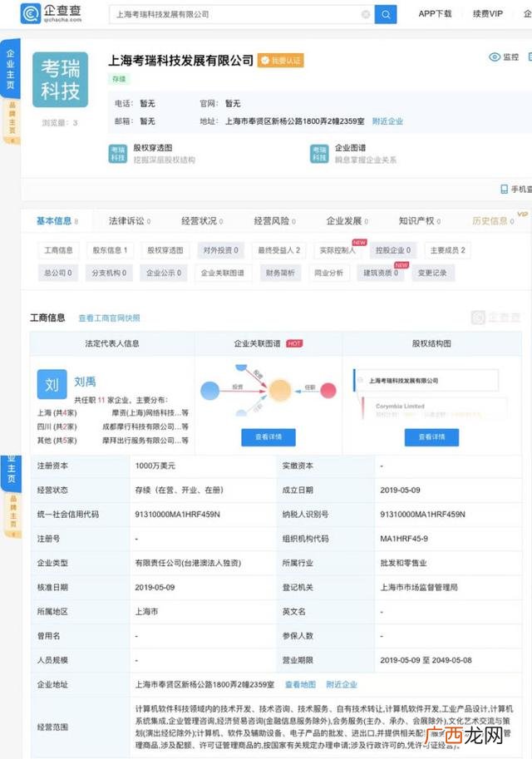Open the 附近企业 link beside the header address
Screen dimensions: 532x759
387,121
